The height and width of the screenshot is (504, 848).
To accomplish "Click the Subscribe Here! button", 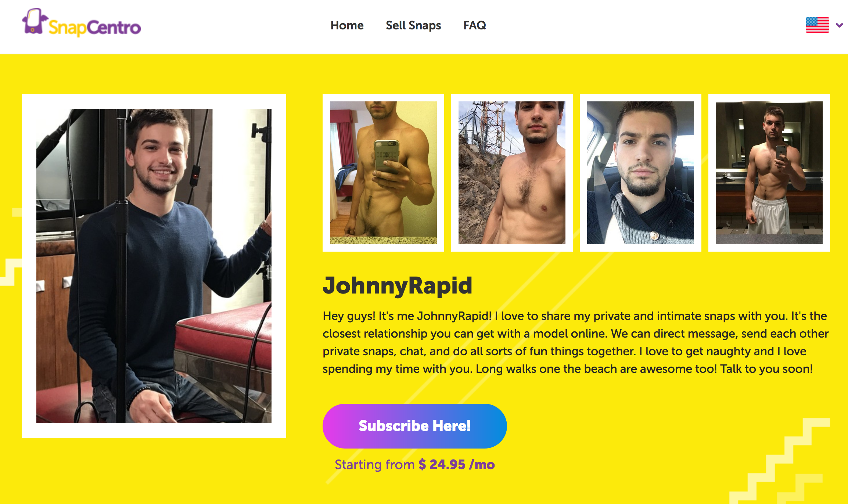I will tap(414, 426).
